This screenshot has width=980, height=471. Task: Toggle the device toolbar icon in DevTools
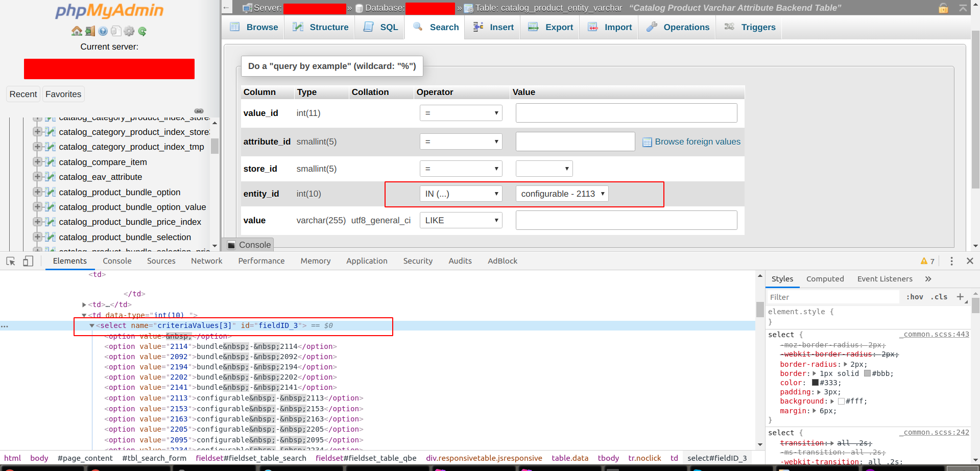point(28,261)
